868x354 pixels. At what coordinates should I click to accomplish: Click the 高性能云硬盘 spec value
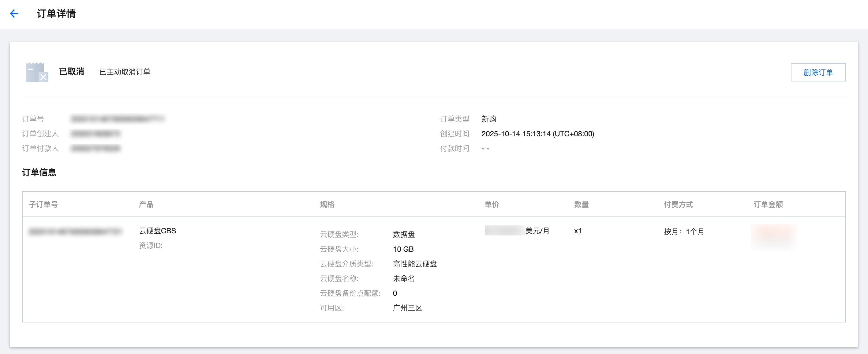point(414,264)
